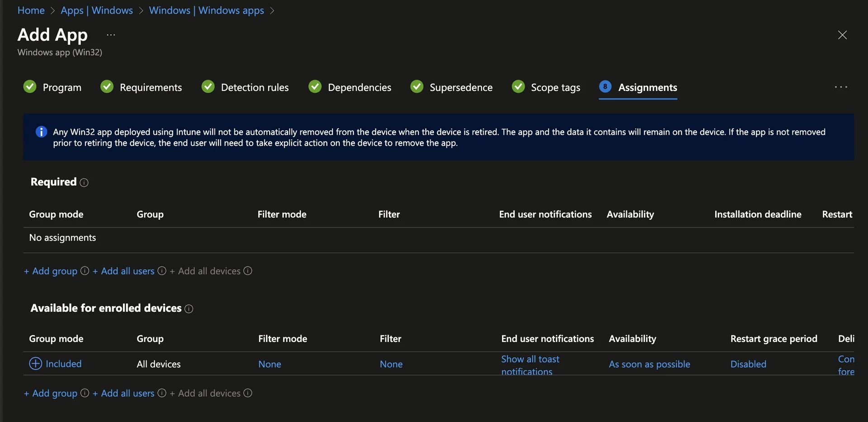This screenshot has height=422, width=868.
Task: Click the No assignments row text
Action: click(x=62, y=237)
